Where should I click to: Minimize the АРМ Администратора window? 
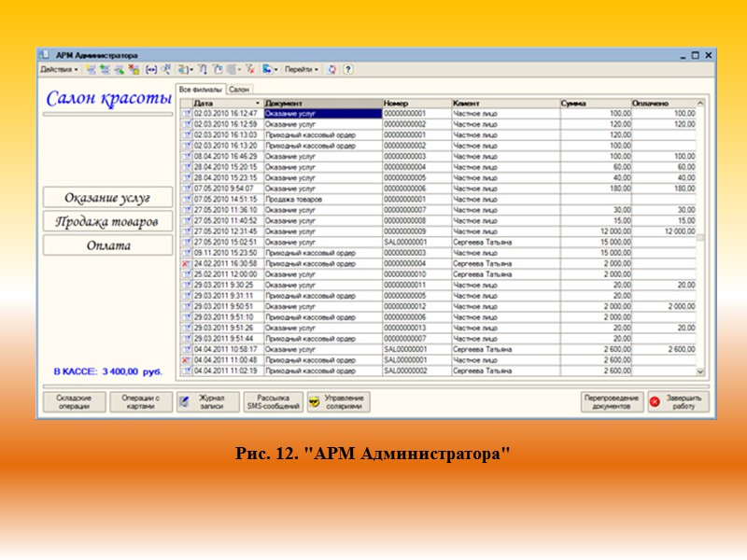pos(684,55)
